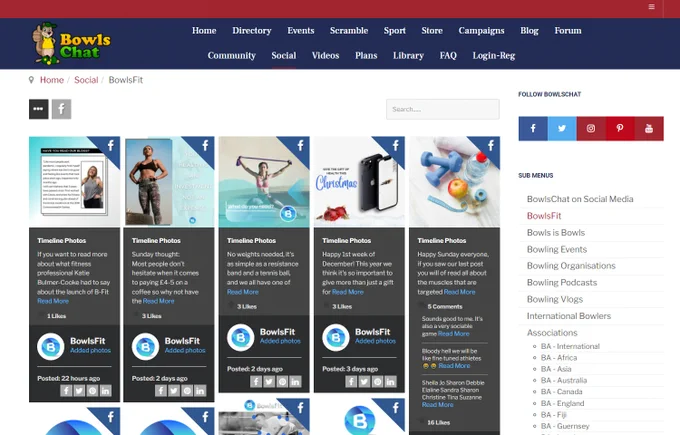
Task: Share No weights needed post on Facebook
Action: tap(256, 382)
